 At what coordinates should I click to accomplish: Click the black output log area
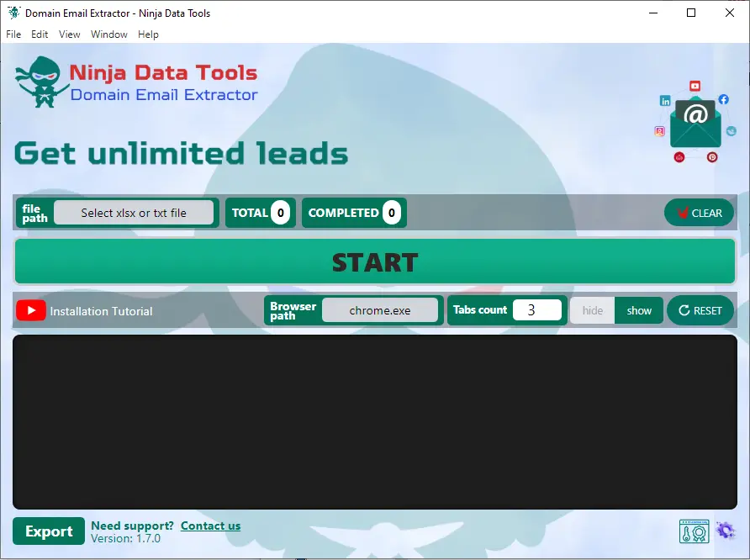point(375,422)
